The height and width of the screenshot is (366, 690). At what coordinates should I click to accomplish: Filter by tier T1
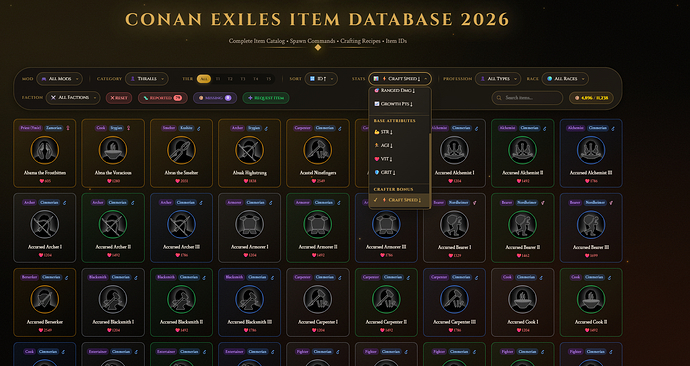(x=217, y=79)
